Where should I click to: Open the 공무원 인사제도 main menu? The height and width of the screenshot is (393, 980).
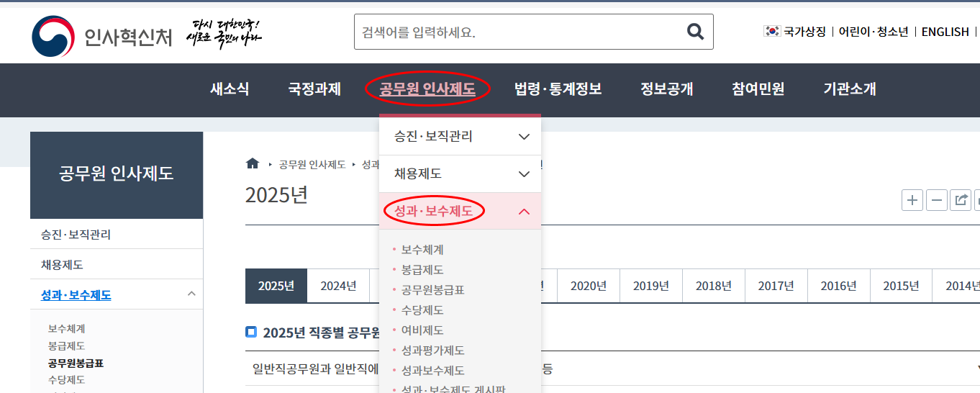click(x=427, y=89)
